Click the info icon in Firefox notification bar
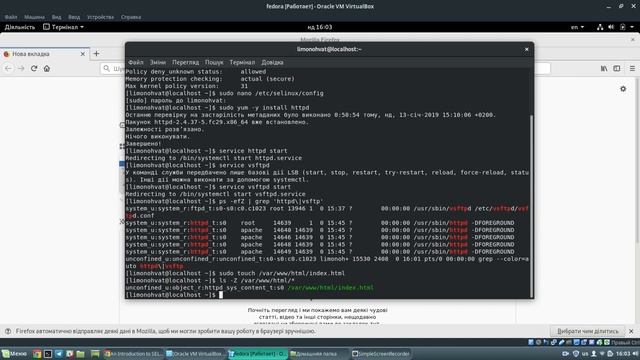Viewport: 640px width, 360px height. (x=8, y=331)
